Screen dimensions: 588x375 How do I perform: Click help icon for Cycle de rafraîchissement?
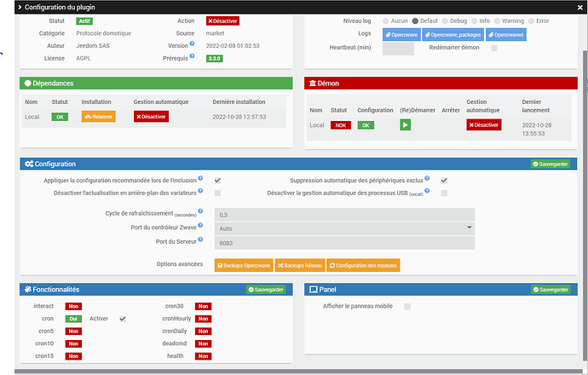200,211
